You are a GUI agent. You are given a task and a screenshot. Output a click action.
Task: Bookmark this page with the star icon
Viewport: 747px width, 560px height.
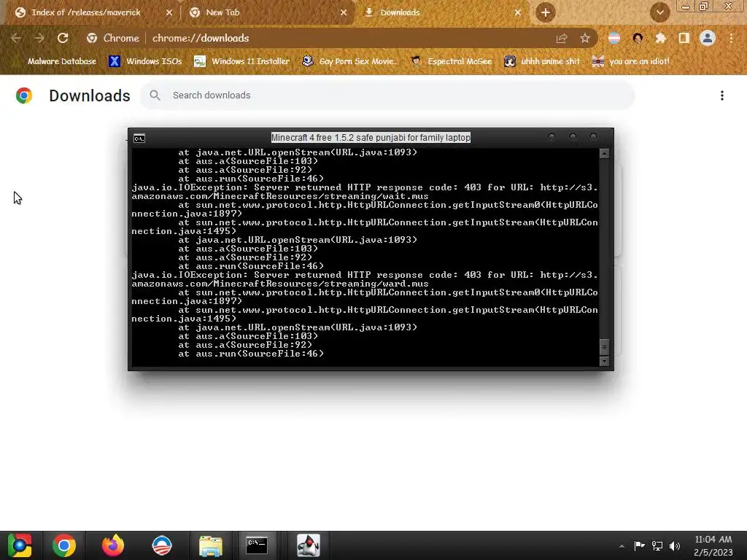[x=585, y=38]
